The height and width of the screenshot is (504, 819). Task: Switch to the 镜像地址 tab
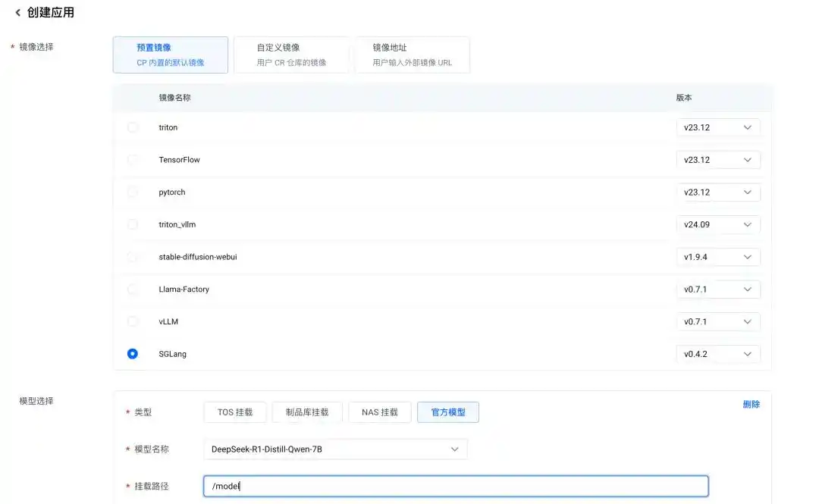point(412,55)
